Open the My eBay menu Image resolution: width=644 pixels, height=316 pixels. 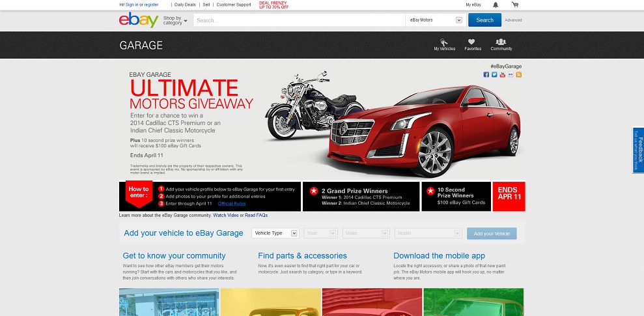473,5
